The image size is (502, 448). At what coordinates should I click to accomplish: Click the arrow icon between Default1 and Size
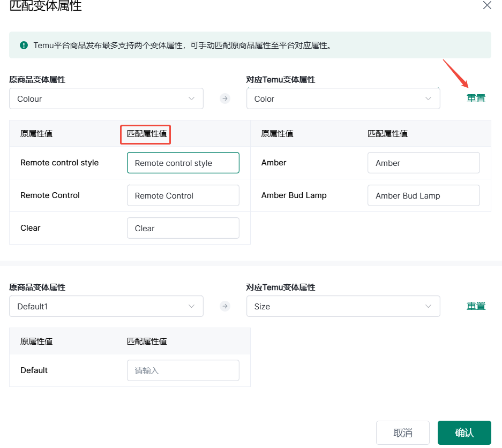[x=225, y=306]
